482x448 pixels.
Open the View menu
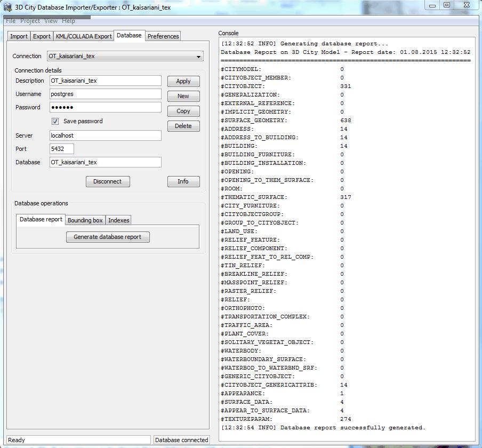coord(51,21)
